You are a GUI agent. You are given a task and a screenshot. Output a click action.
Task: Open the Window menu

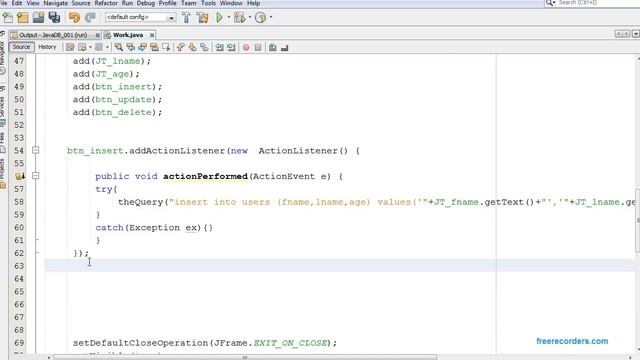click(231, 3)
